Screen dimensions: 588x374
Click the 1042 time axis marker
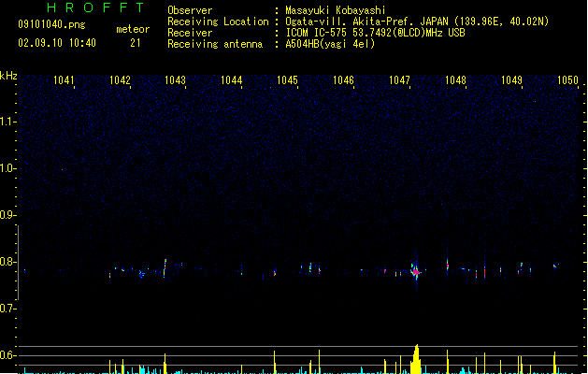120,80
